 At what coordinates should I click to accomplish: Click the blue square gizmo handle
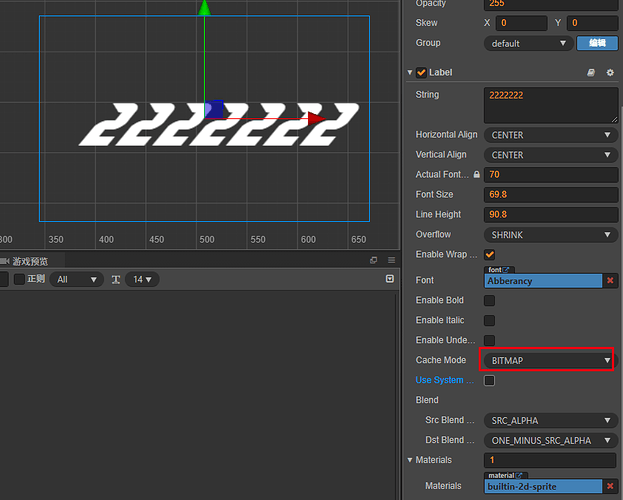point(214,109)
